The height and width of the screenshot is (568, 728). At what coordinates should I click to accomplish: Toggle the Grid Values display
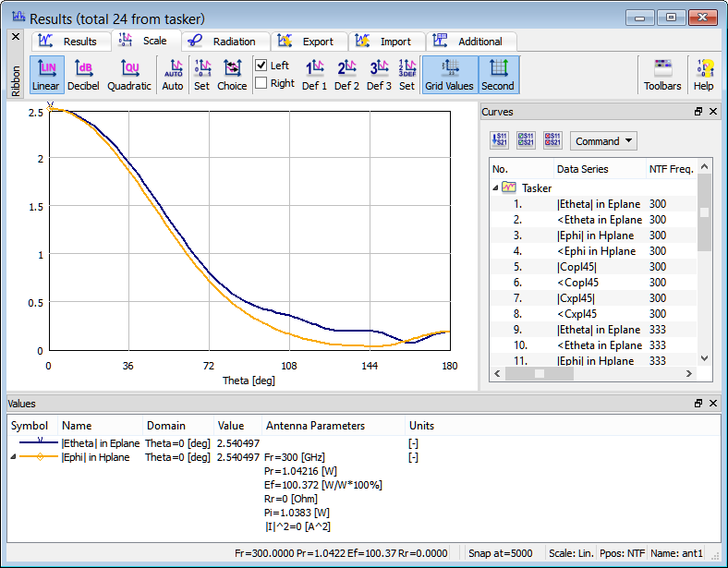click(449, 75)
